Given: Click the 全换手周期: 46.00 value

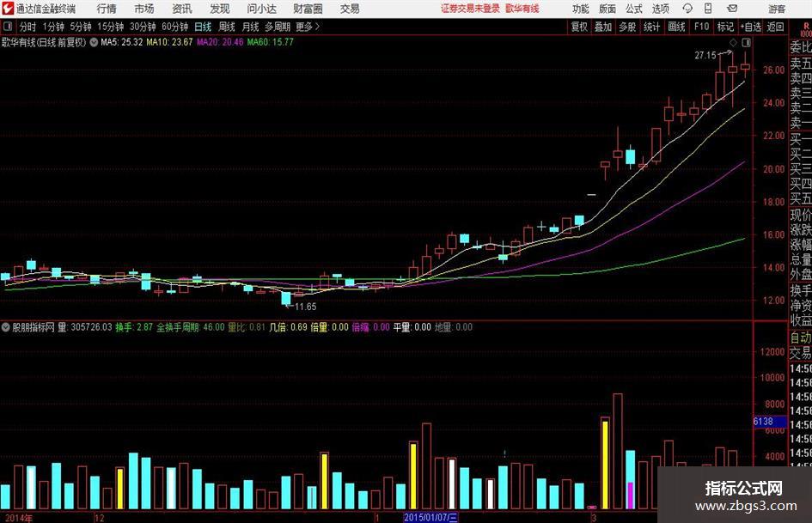Looking at the screenshot, I should (x=191, y=327).
